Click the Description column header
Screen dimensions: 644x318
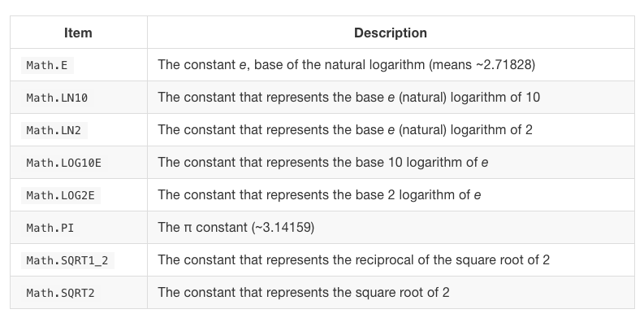(x=391, y=33)
